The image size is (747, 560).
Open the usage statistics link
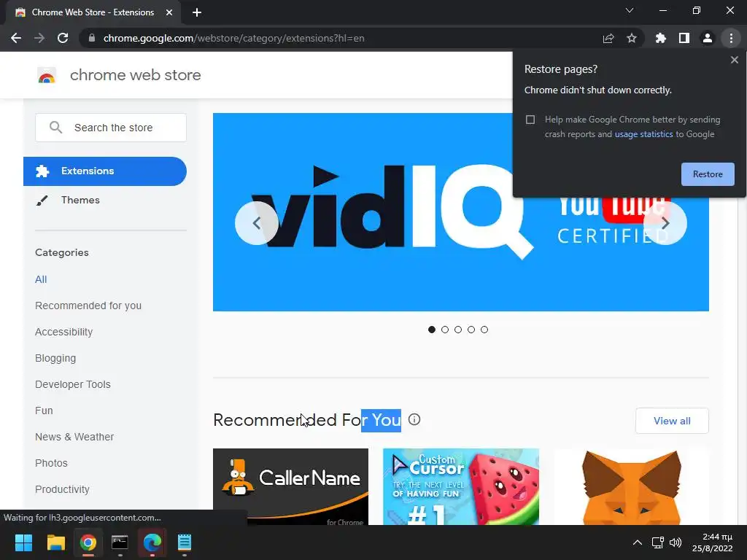tap(643, 134)
